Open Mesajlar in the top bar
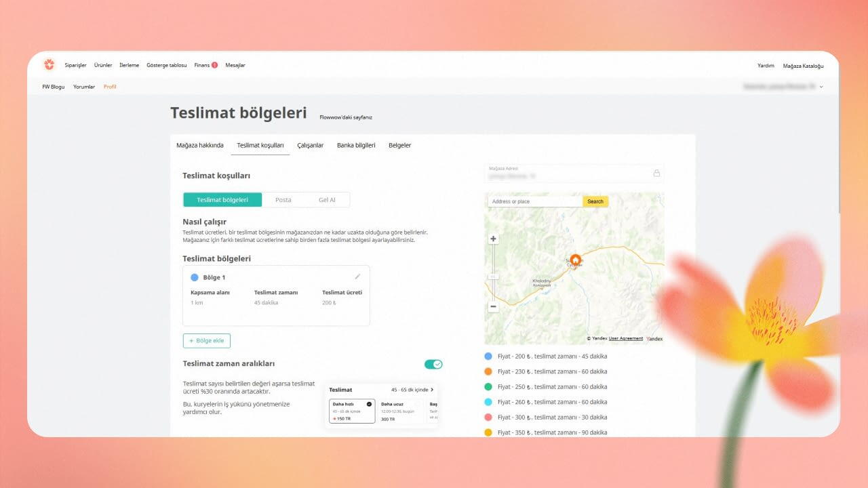The width and height of the screenshot is (868, 488). click(x=235, y=65)
